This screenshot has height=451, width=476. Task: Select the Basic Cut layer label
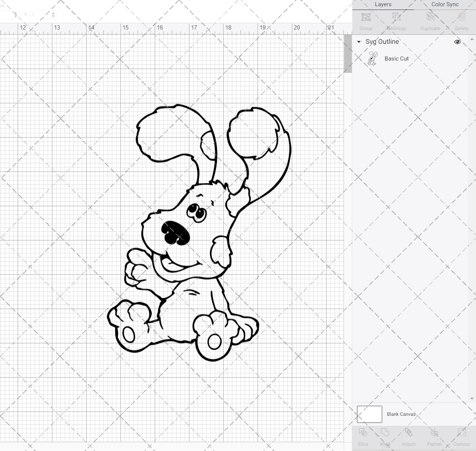[397, 59]
